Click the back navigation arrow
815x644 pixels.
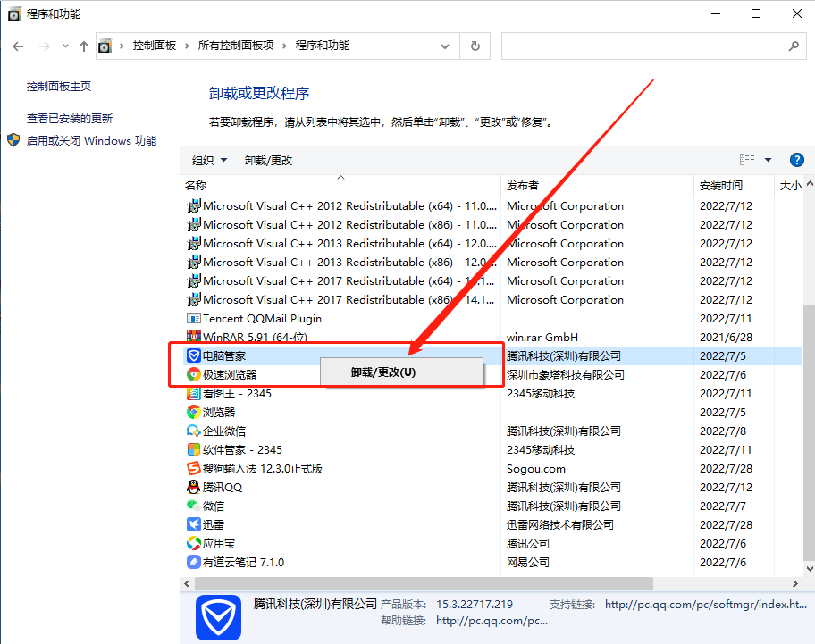click(x=18, y=46)
